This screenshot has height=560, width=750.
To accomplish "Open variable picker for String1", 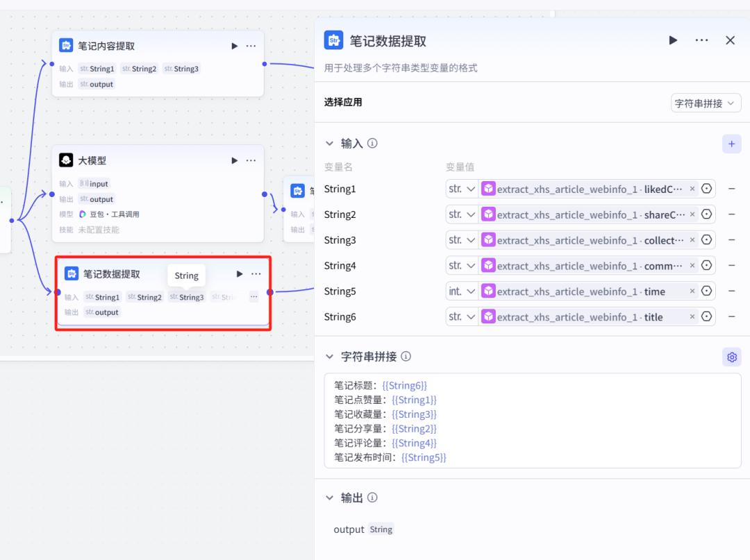I will pos(706,189).
